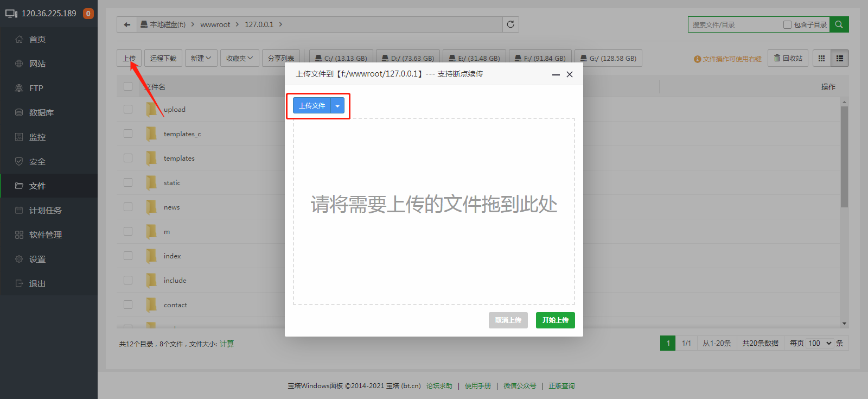The height and width of the screenshot is (399, 868).
Task: Toggle 包含子目录 include subdirectories checkbox
Action: pos(787,24)
